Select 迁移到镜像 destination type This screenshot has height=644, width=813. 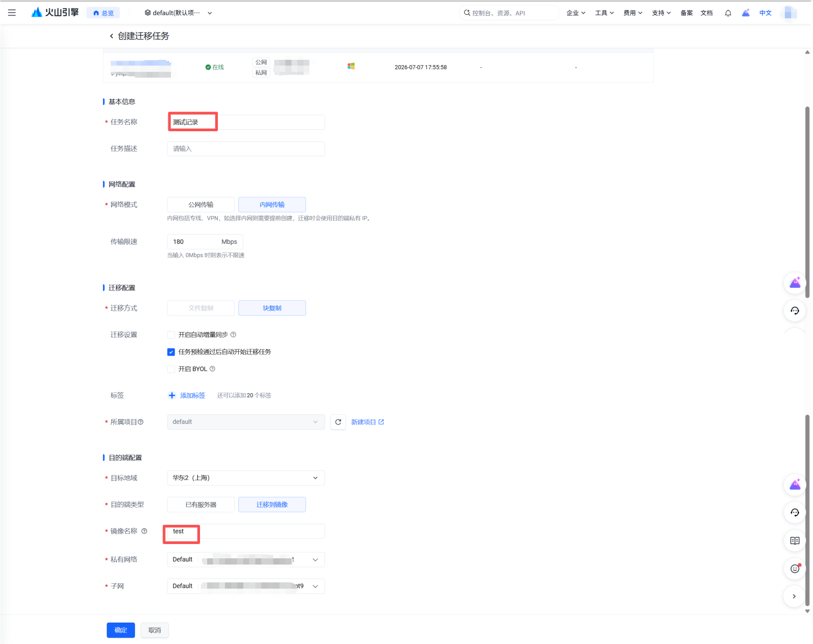[x=272, y=505]
